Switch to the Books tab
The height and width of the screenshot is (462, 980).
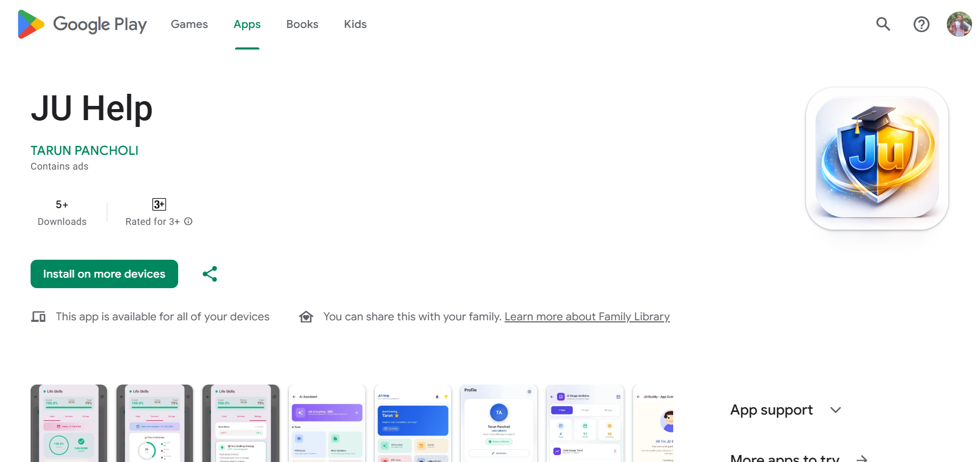(302, 24)
